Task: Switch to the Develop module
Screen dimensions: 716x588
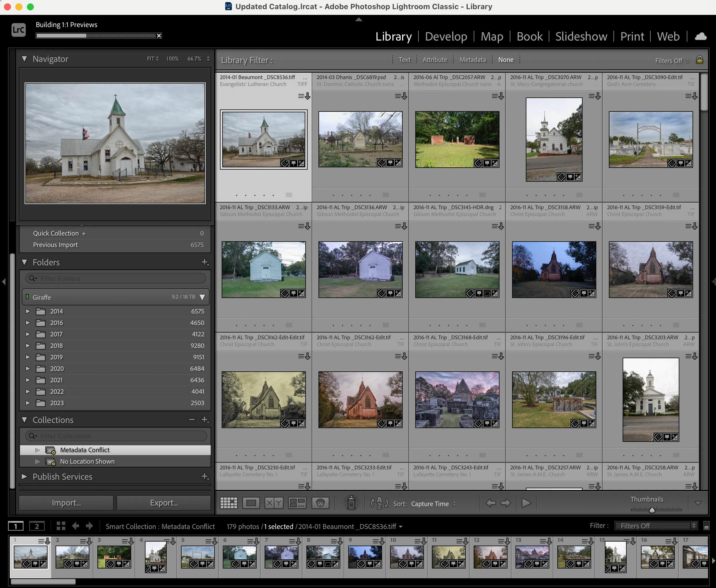Action: click(446, 37)
